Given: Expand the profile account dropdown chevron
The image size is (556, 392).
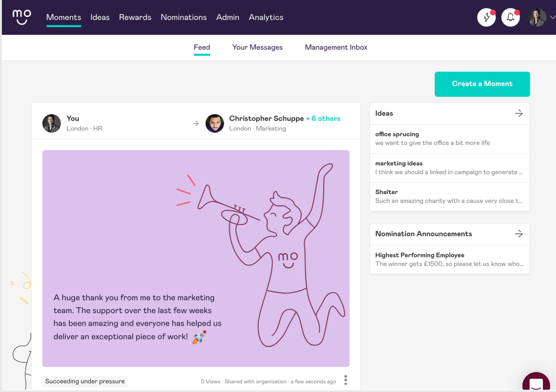Looking at the screenshot, I should [x=553, y=17].
